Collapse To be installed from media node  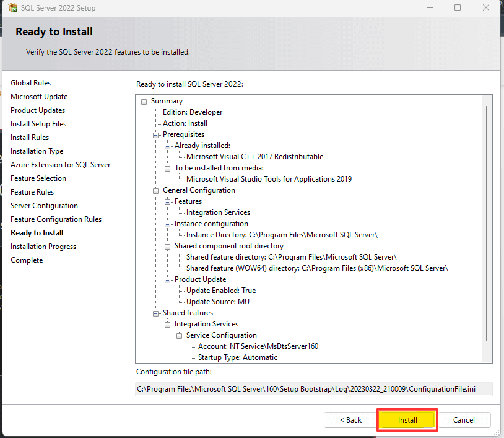pyautogui.click(x=167, y=169)
